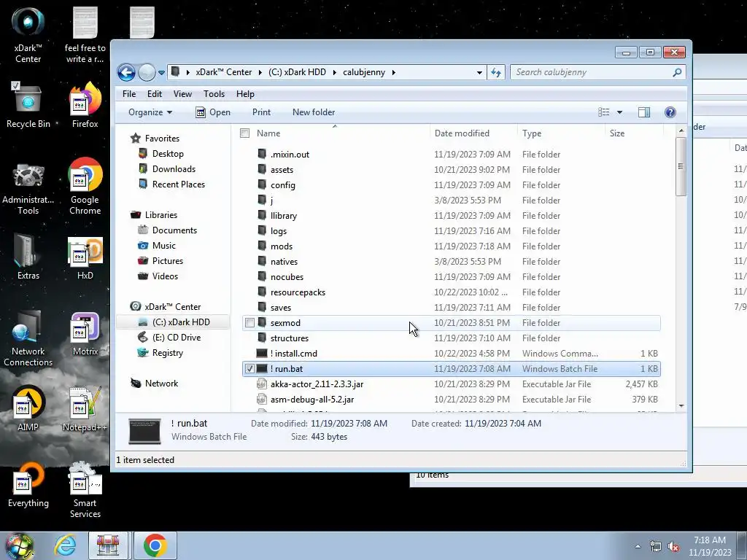The height and width of the screenshot is (560, 747).
Task: Click the network tray icon
Action: tap(656, 547)
